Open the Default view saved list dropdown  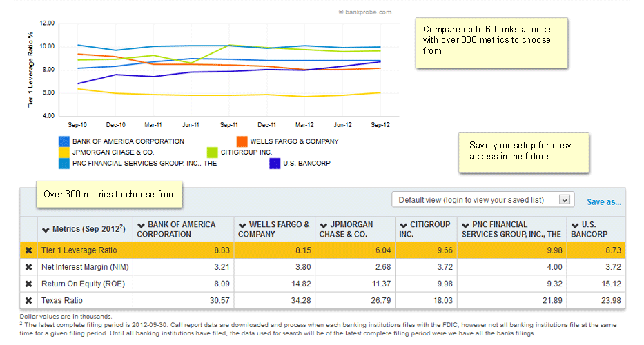565,200
